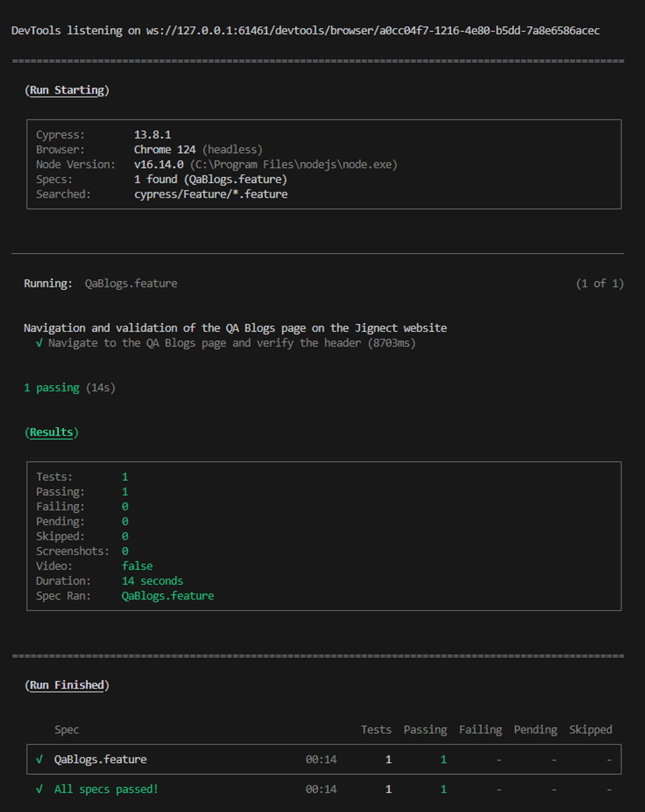Click QaBlogs.feature in the Run Finished table
This screenshot has width=645, height=812.
(100, 759)
